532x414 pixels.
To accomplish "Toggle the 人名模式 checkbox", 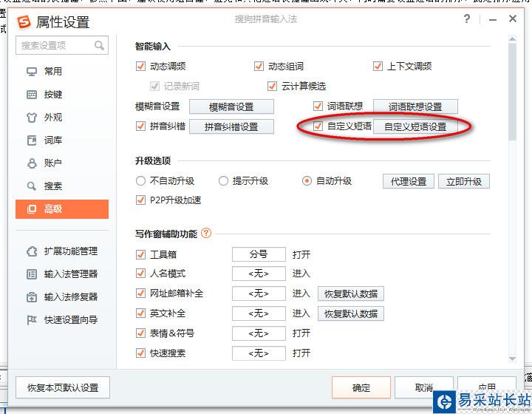I will pos(141,274).
